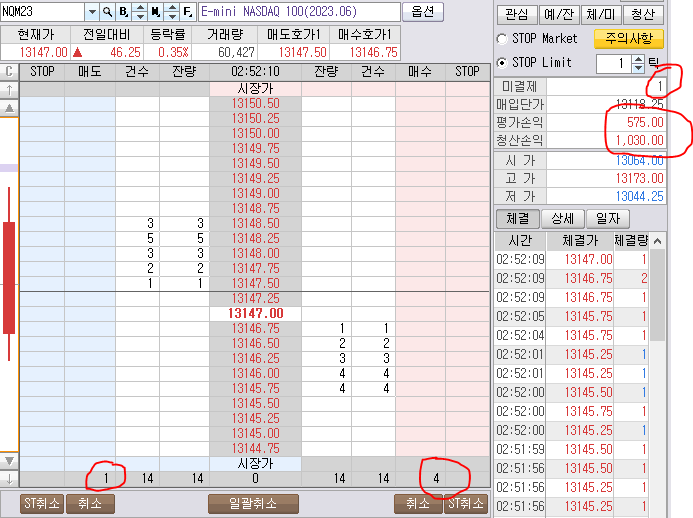
Task: Click the 매도 column header
Action: pos(90,72)
